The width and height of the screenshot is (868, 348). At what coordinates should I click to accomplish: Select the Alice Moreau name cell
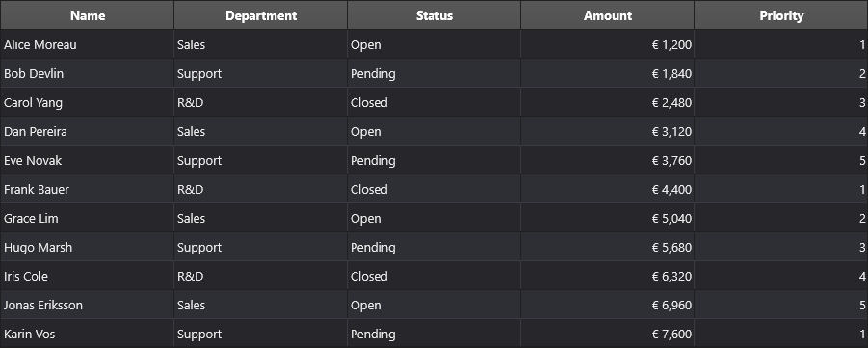(x=87, y=44)
